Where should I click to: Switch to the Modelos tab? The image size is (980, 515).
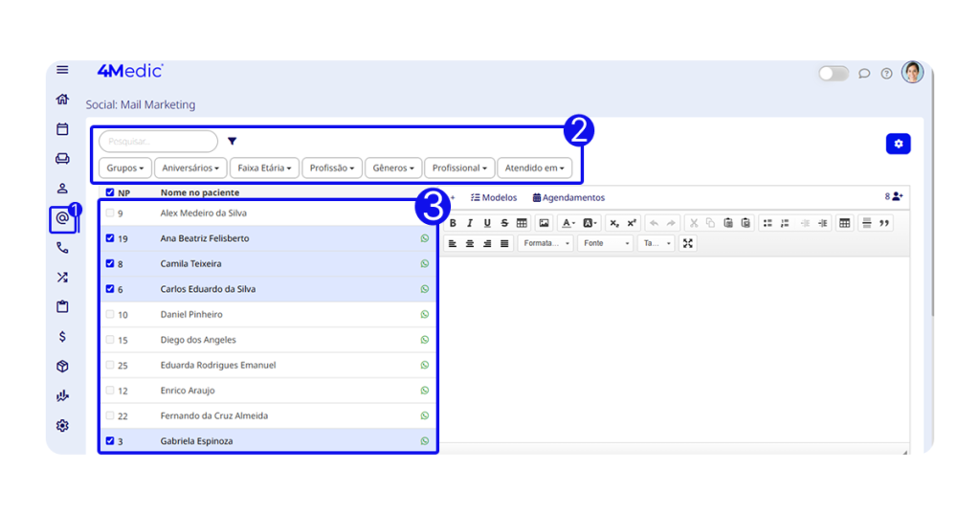494,197
